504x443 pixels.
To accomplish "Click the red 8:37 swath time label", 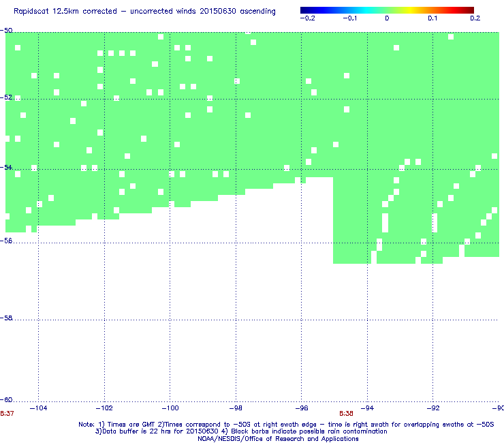I will coord(7,414).
